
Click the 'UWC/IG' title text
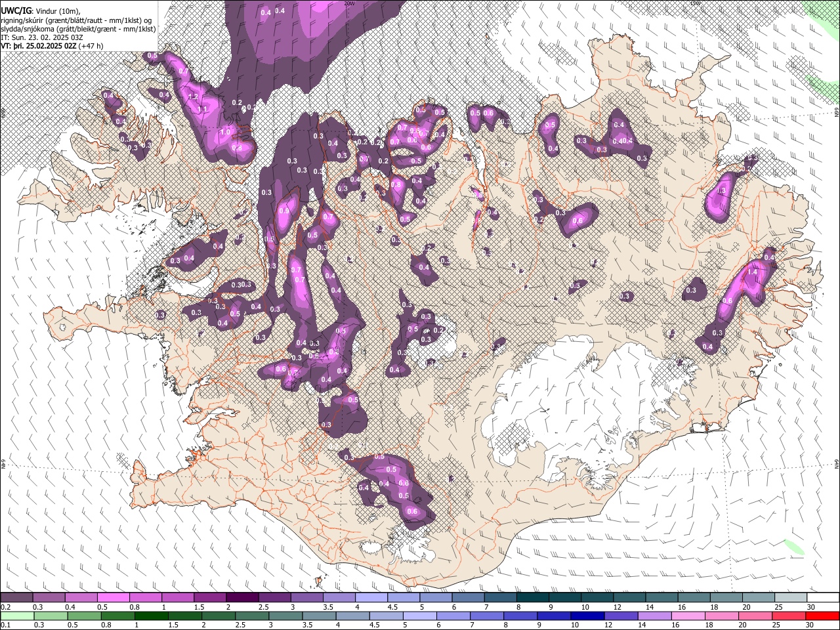16,10
